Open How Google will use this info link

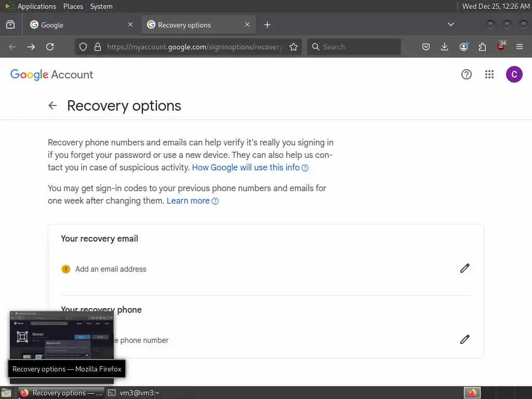tap(250, 168)
